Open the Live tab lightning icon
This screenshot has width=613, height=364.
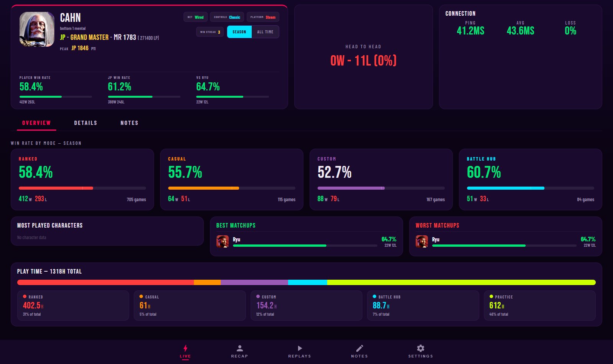[185, 348]
